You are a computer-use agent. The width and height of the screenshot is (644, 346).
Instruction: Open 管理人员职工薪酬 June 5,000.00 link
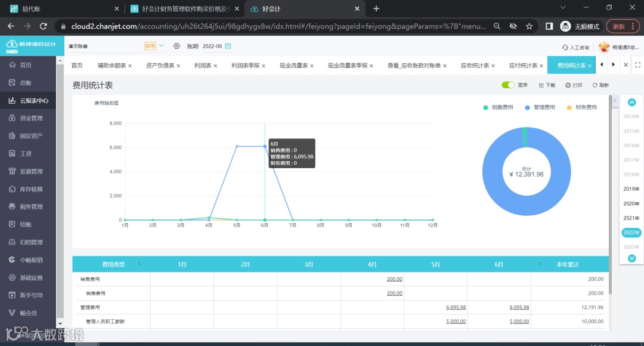tap(519, 322)
